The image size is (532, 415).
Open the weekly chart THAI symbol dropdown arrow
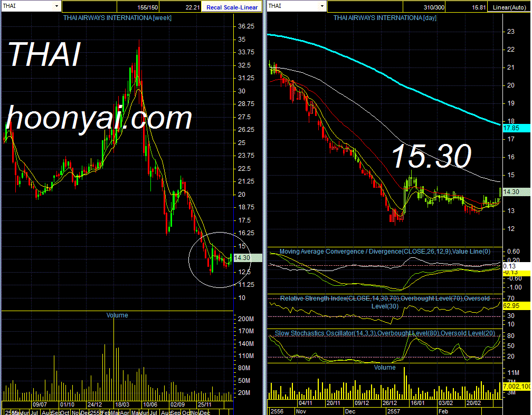[56, 6]
